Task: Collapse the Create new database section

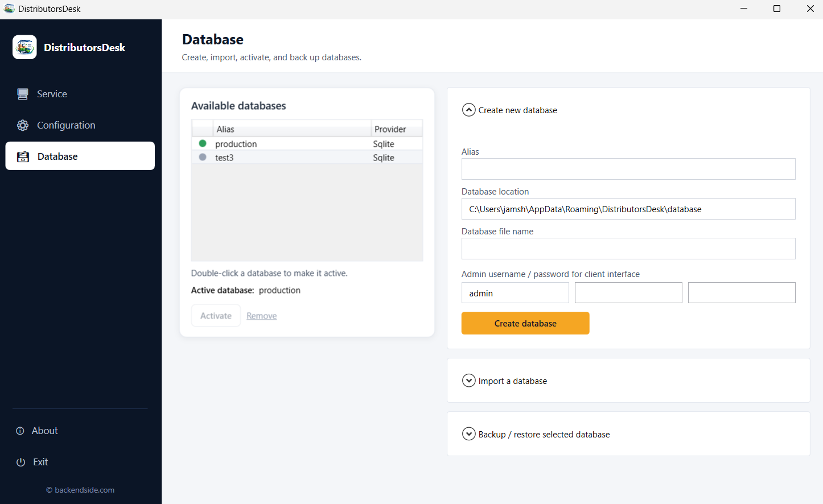Action: 469,110
